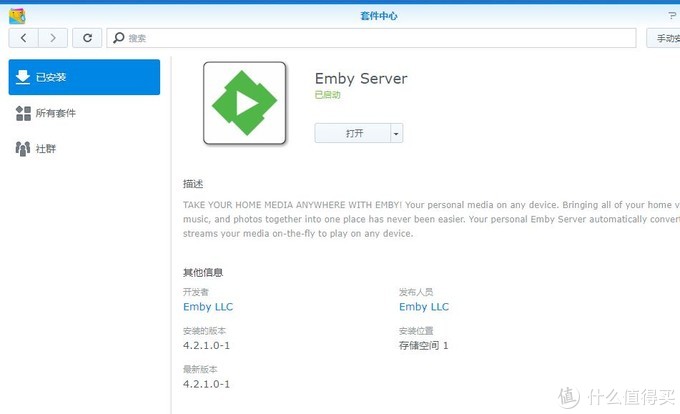The image size is (680, 414).
Task: Click the 描述 description heading
Action: [193, 184]
